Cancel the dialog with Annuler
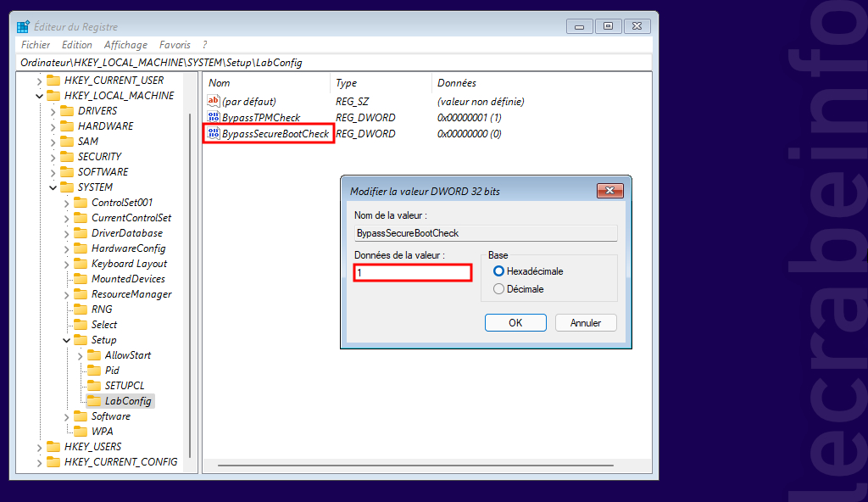 click(x=586, y=322)
